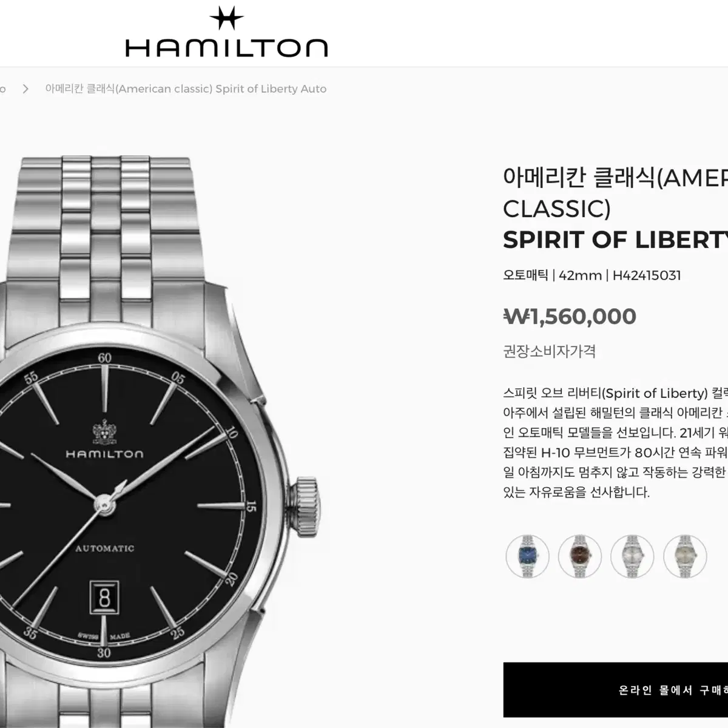The height and width of the screenshot is (728, 728).
Task: Click the Hamilton star emblem above wordmark
Action: tap(226, 18)
